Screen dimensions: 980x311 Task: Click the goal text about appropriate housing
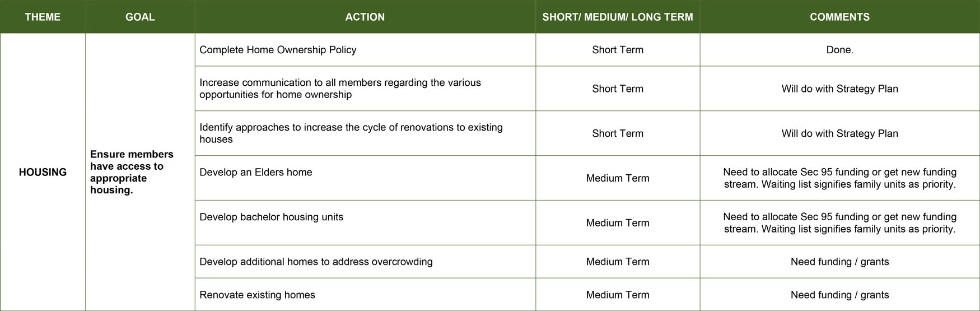click(x=132, y=172)
